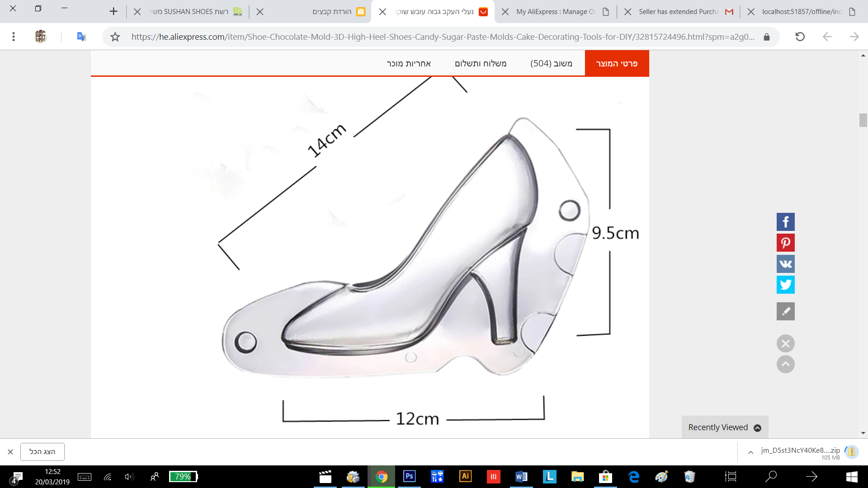Open the jm_D5st3NcY40Ke8 zip download
This screenshot has width=868, height=488.
800,450
